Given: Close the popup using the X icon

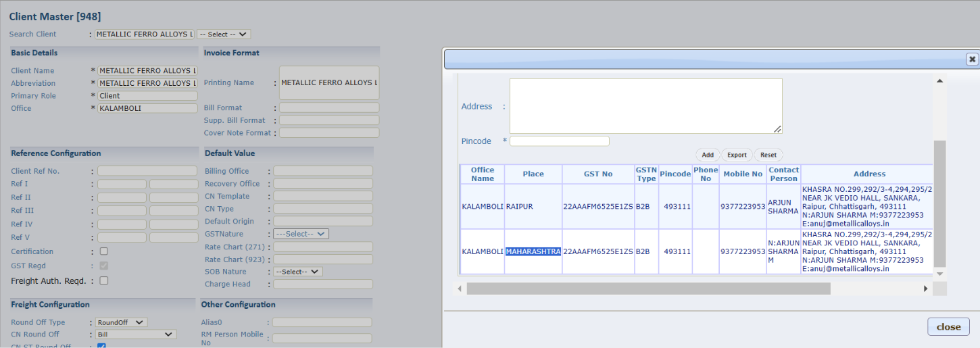Looking at the screenshot, I should click(x=972, y=59).
